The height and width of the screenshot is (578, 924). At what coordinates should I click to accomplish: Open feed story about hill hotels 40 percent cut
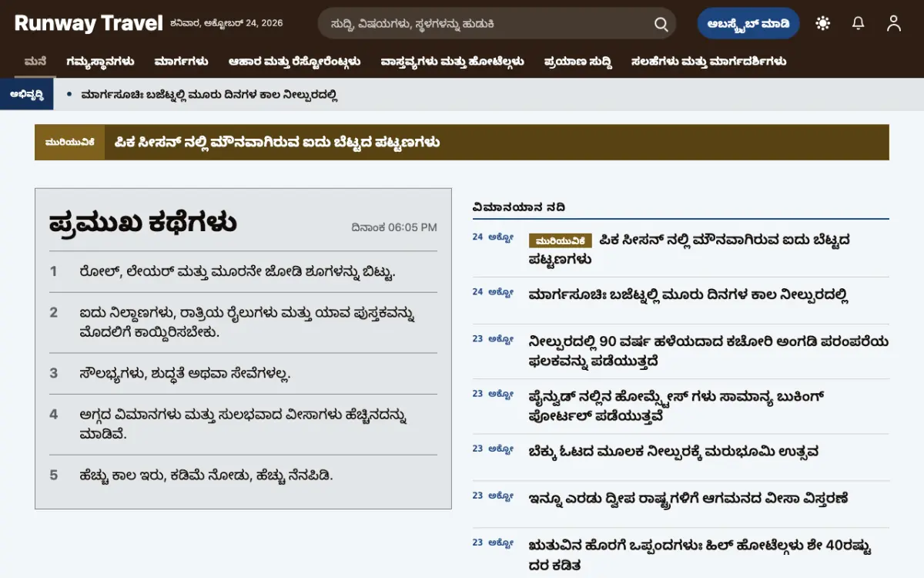[x=699, y=555]
